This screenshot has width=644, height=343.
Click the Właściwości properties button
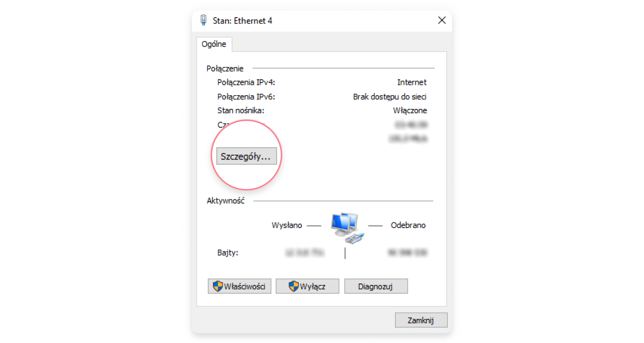click(239, 286)
